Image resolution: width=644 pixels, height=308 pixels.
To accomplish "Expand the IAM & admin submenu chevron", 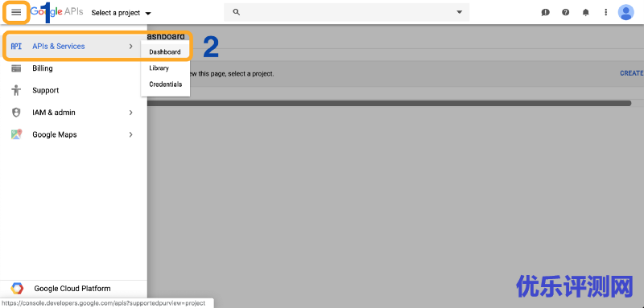I will (x=131, y=113).
